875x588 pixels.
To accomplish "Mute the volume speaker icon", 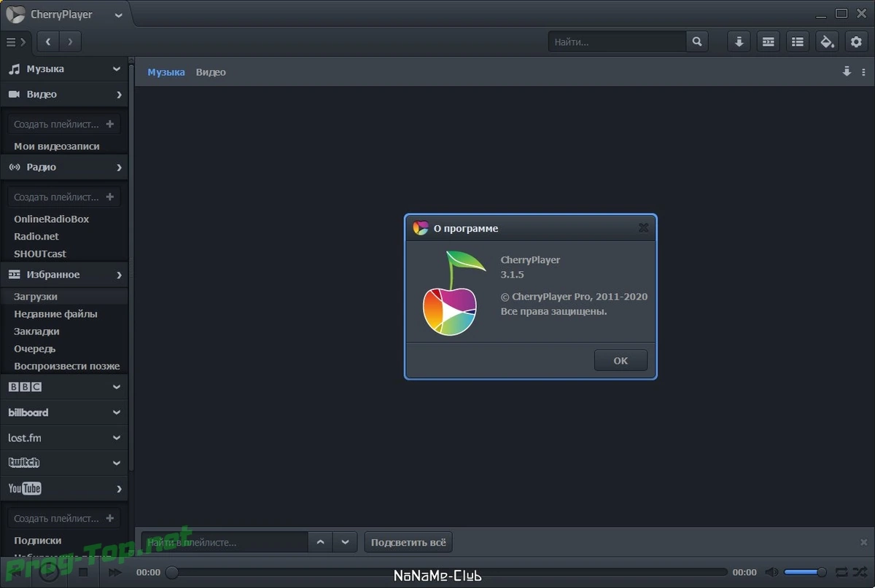I will [x=771, y=573].
